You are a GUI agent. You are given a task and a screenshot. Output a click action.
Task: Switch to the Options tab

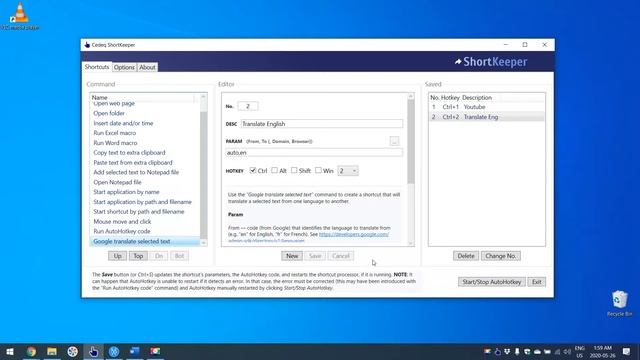124,67
